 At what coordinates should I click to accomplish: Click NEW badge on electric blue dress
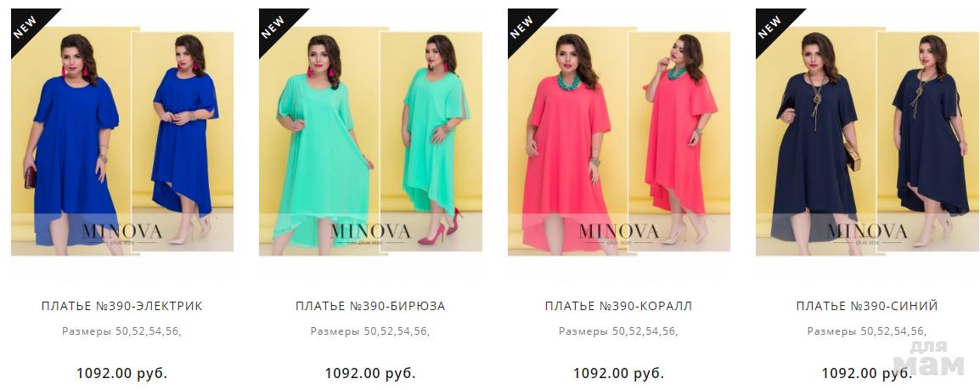(x=28, y=26)
